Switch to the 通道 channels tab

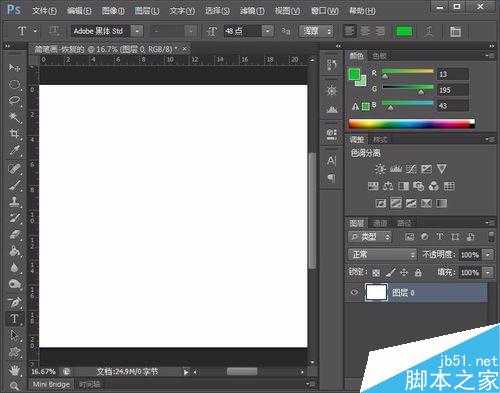380,223
